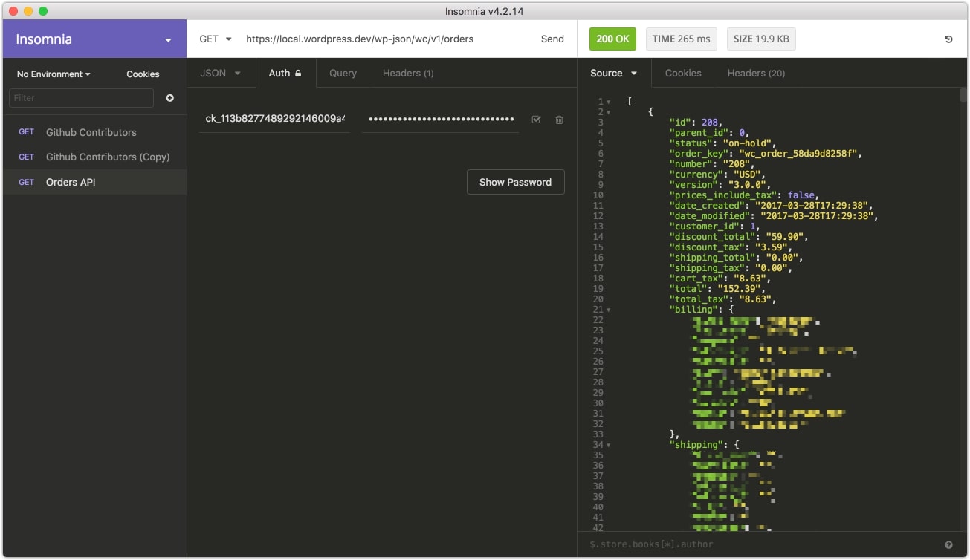
Task: Expand the No Environment dropdown
Action: click(x=54, y=74)
